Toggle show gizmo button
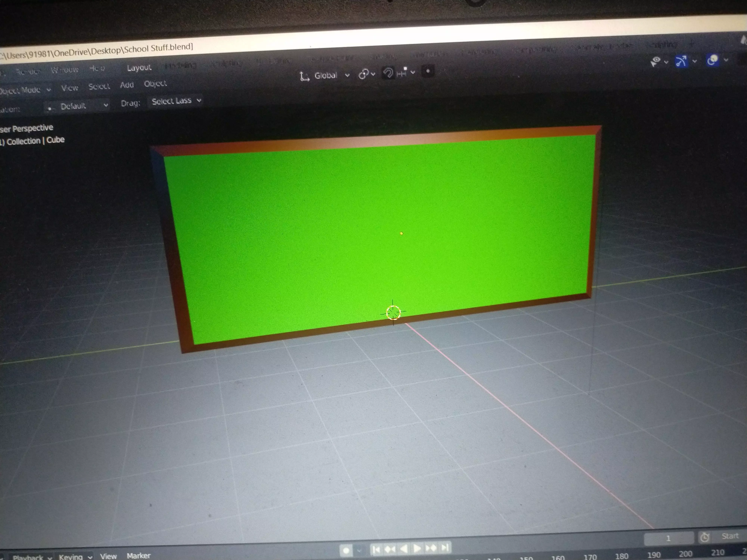The height and width of the screenshot is (560, 747). coord(681,61)
